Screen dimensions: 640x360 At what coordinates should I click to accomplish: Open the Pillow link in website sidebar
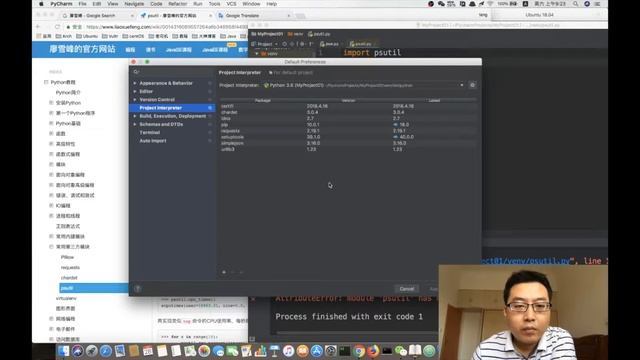[x=67, y=257]
